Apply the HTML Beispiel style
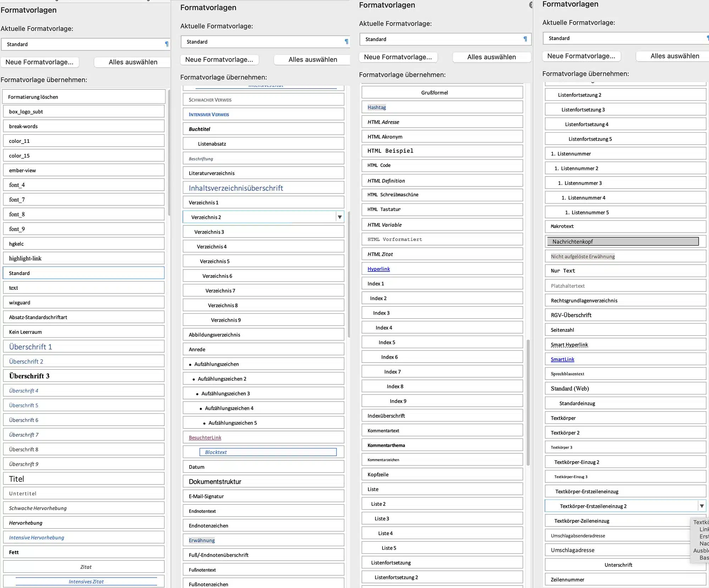Screen dimensions: 709x588 coord(442,151)
